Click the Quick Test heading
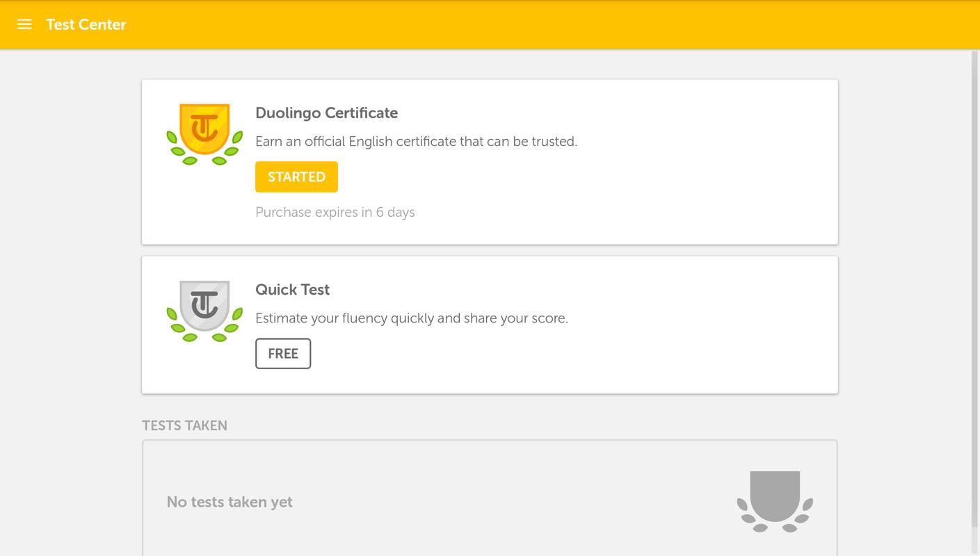The height and width of the screenshot is (556, 980). coord(293,289)
